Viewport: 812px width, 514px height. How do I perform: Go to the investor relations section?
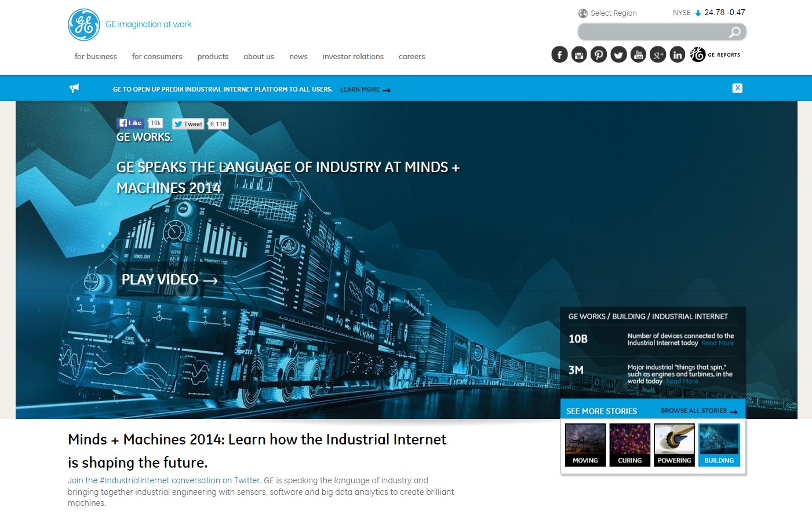(x=353, y=56)
